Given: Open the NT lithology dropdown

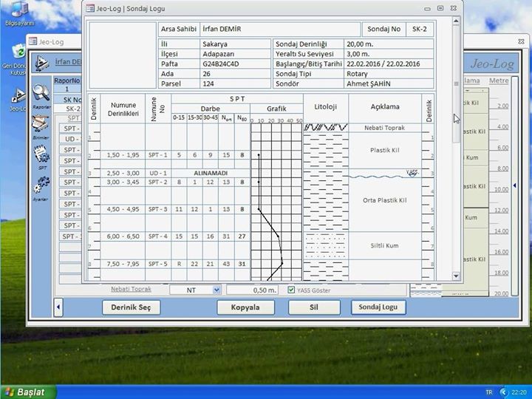Looking at the screenshot, I should [x=216, y=290].
